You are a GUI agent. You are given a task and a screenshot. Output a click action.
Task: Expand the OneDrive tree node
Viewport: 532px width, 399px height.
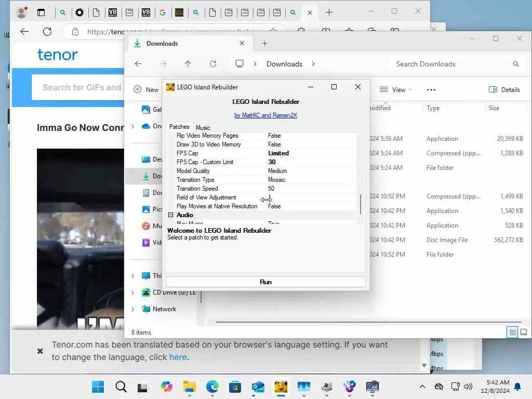point(133,126)
